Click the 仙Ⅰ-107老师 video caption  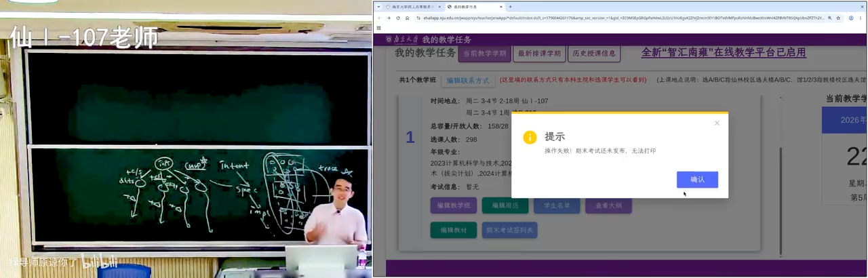(83, 37)
